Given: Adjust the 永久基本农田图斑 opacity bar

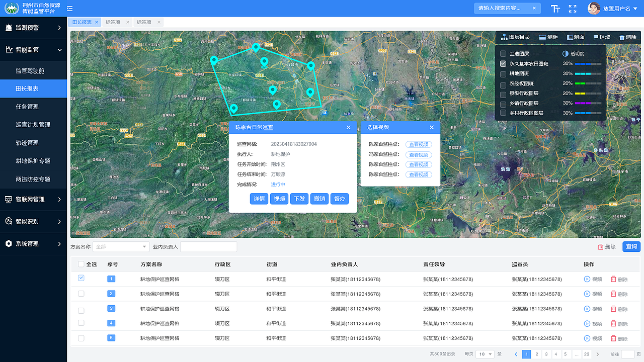Looking at the screenshot, I should (x=588, y=64).
